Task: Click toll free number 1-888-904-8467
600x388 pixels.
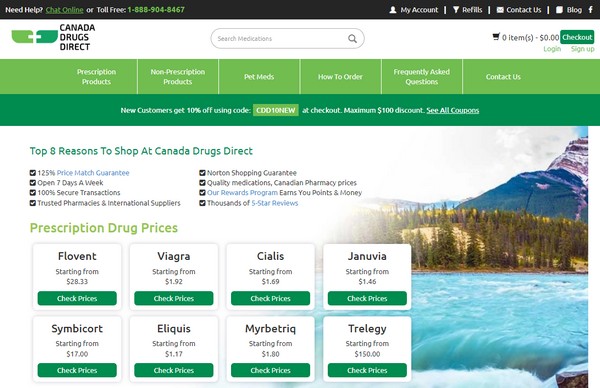Action: point(156,10)
